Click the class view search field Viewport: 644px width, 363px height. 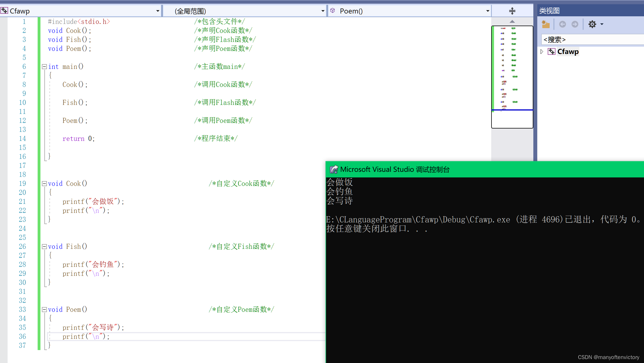[x=593, y=40]
